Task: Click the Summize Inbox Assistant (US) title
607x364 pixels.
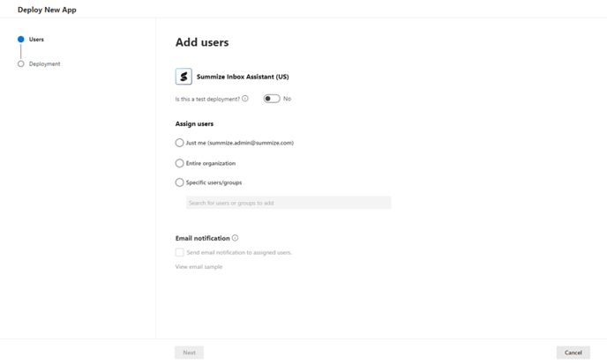Action: point(243,77)
